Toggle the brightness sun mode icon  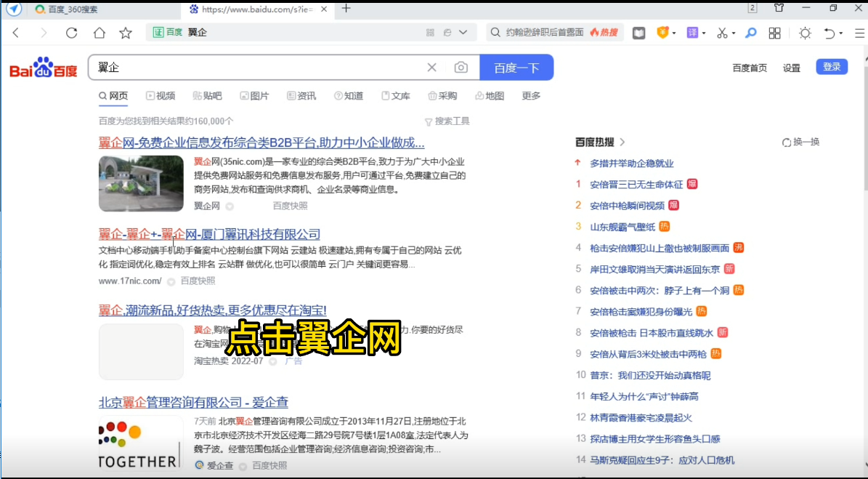coord(805,33)
